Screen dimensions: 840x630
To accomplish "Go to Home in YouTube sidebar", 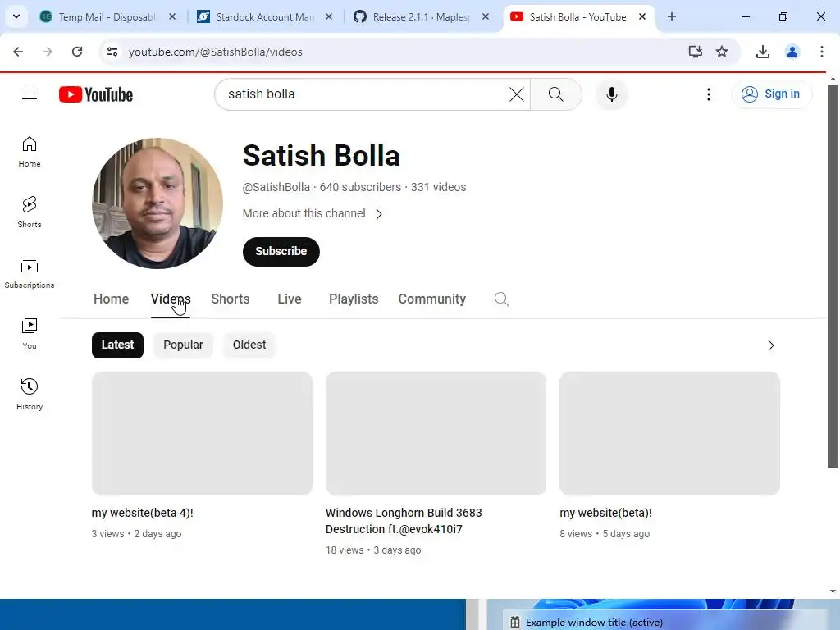I will (x=30, y=152).
